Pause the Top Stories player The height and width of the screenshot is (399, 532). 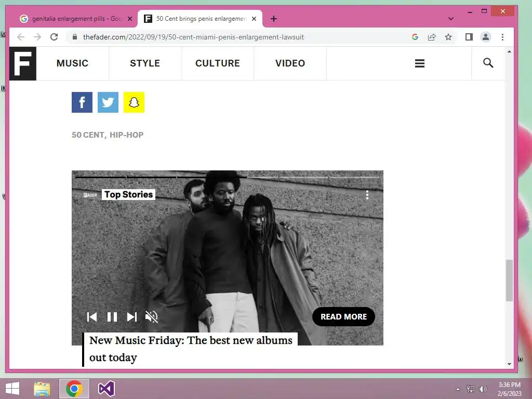pos(112,317)
